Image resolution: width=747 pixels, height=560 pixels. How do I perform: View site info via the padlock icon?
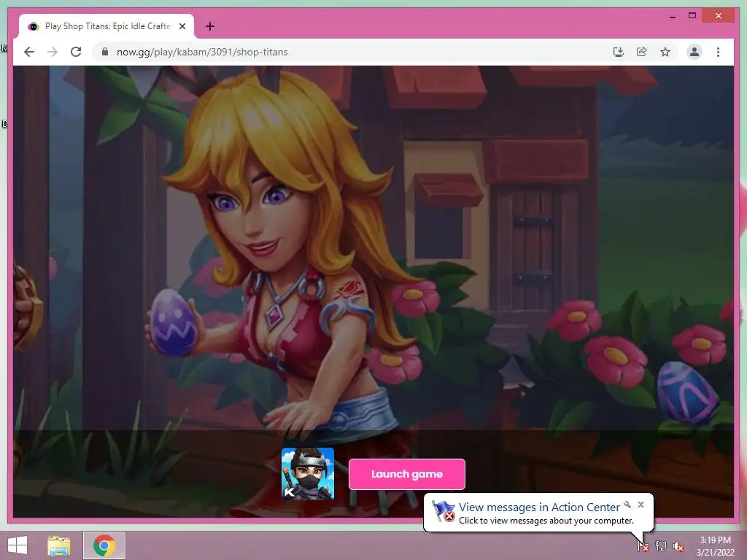tap(105, 52)
